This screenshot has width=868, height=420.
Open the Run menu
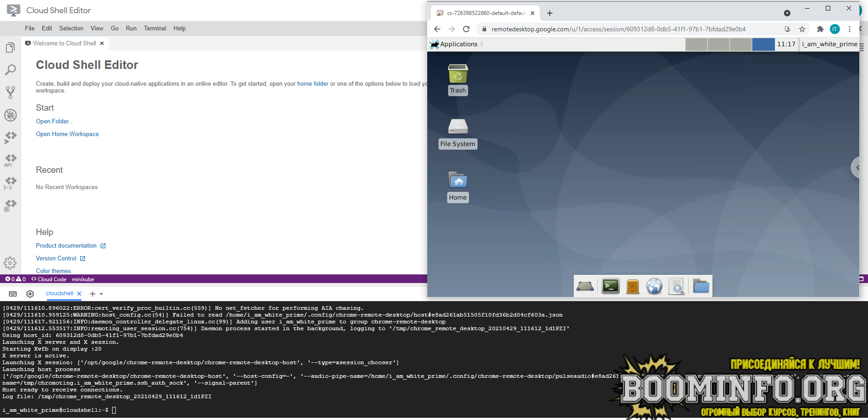131,28
